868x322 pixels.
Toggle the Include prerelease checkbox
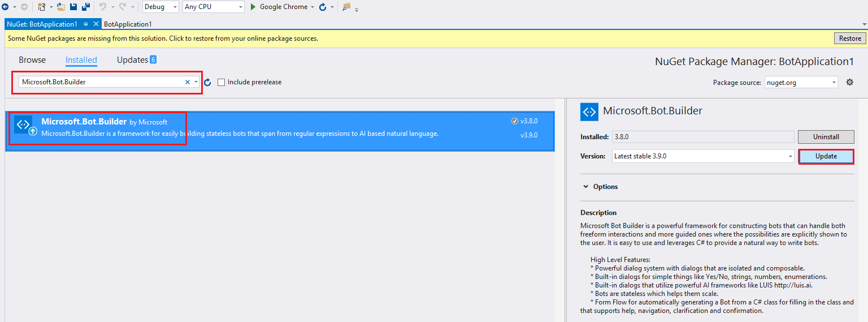point(222,82)
